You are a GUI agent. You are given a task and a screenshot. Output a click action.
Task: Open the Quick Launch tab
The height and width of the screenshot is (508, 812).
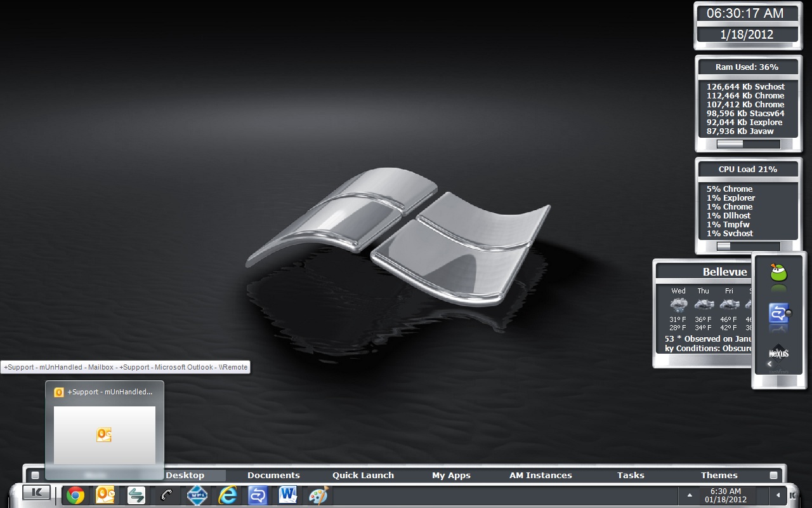363,475
